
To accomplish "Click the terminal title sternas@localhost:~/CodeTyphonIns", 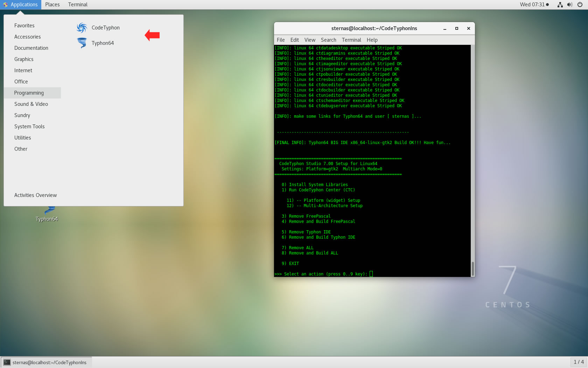I will [374, 28].
